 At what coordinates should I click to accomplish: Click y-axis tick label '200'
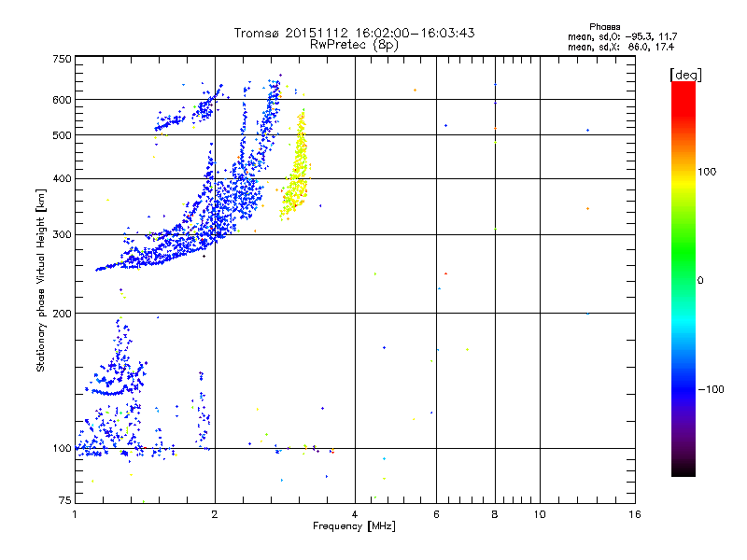(62, 314)
